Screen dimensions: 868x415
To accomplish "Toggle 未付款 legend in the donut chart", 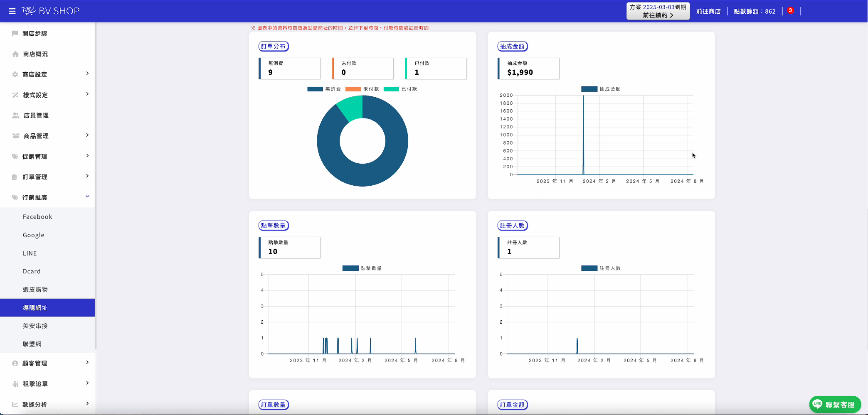I will point(362,89).
